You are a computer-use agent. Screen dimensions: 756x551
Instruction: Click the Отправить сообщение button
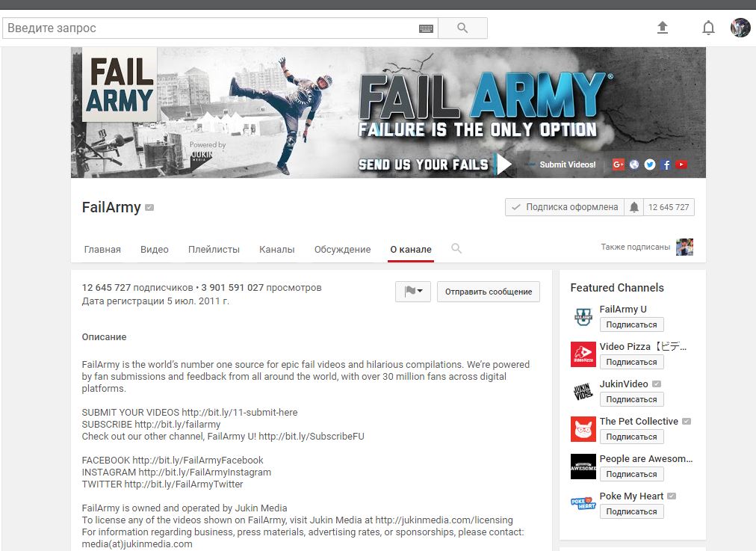[x=489, y=292]
